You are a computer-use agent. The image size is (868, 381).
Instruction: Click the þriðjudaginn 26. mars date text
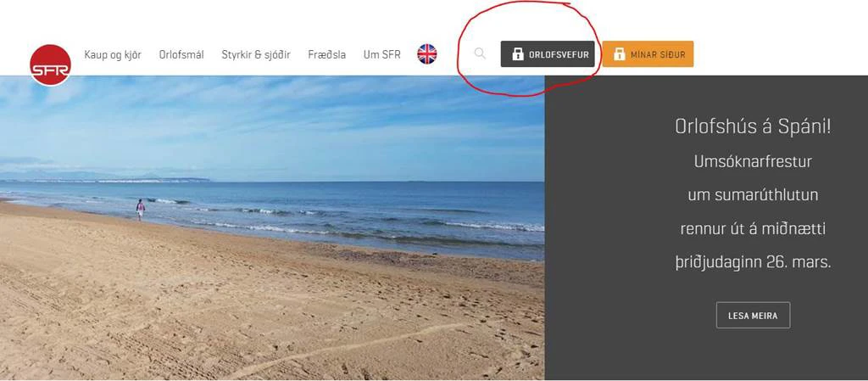(x=753, y=262)
